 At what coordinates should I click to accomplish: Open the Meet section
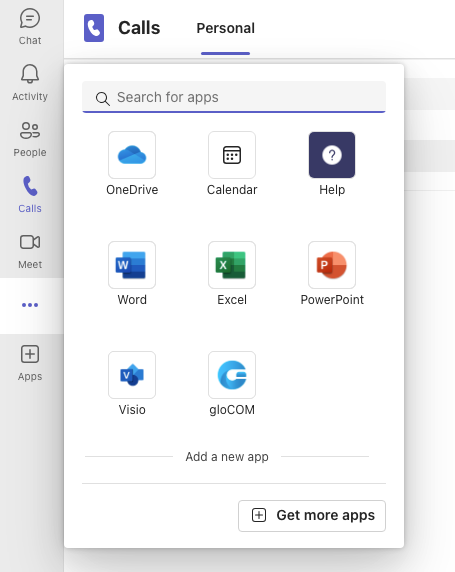pyautogui.click(x=30, y=251)
